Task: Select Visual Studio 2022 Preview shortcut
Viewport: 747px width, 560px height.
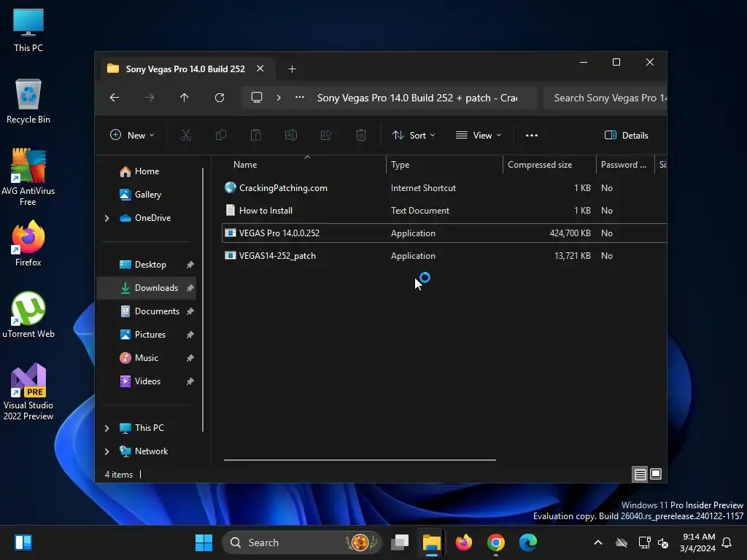Action: click(28, 392)
